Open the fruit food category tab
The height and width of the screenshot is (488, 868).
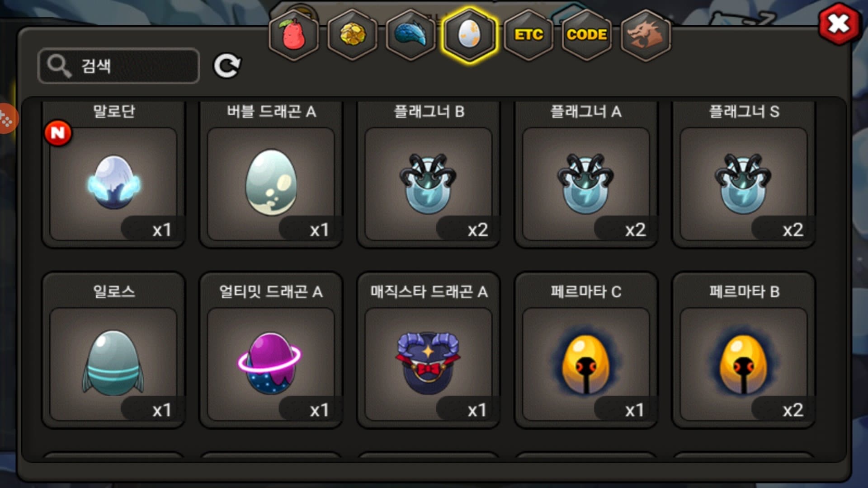click(294, 35)
